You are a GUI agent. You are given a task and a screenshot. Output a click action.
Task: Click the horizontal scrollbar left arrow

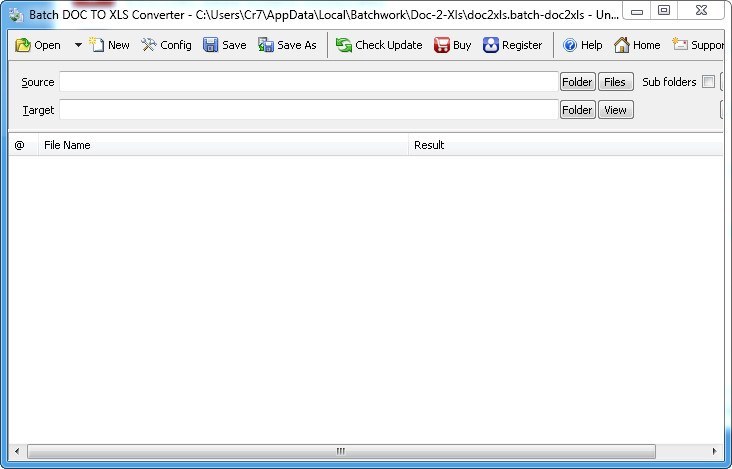pyautogui.click(x=17, y=451)
